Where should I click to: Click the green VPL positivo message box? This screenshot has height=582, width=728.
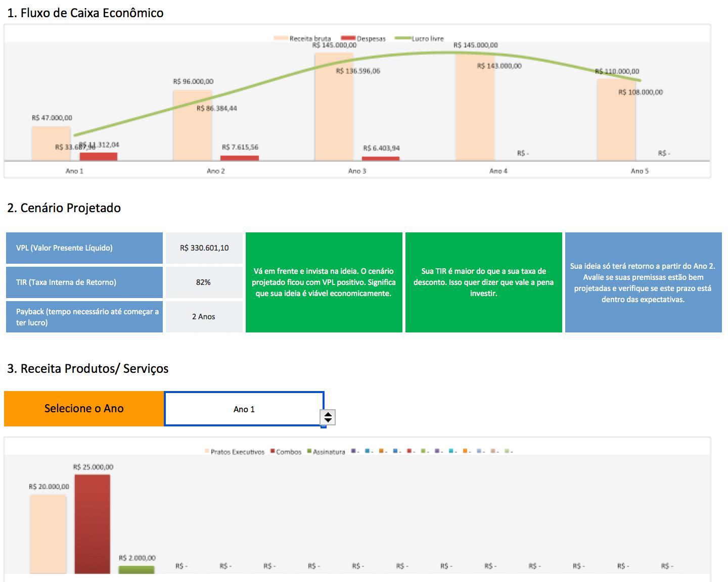click(x=324, y=282)
